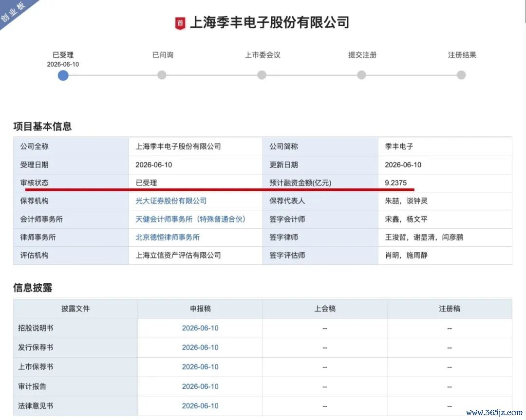Click the 签字律师 label cell

pyautogui.click(x=320, y=237)
